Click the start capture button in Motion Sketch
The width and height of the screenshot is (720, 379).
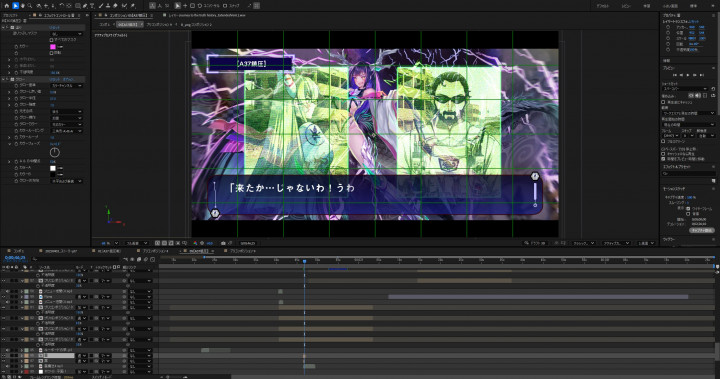click(x=701, y=230)
